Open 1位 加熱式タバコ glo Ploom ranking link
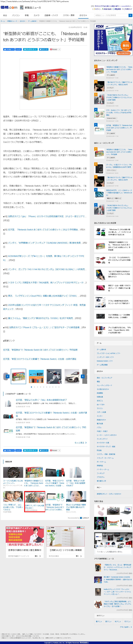This screenshot has width=133, height=644. click(47, 216)
